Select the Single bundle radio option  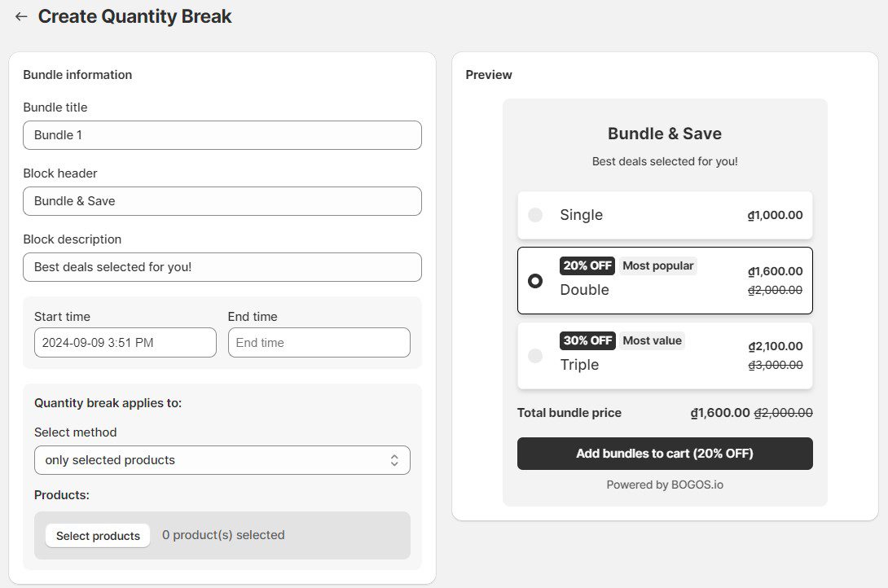[x=535, y=215]
